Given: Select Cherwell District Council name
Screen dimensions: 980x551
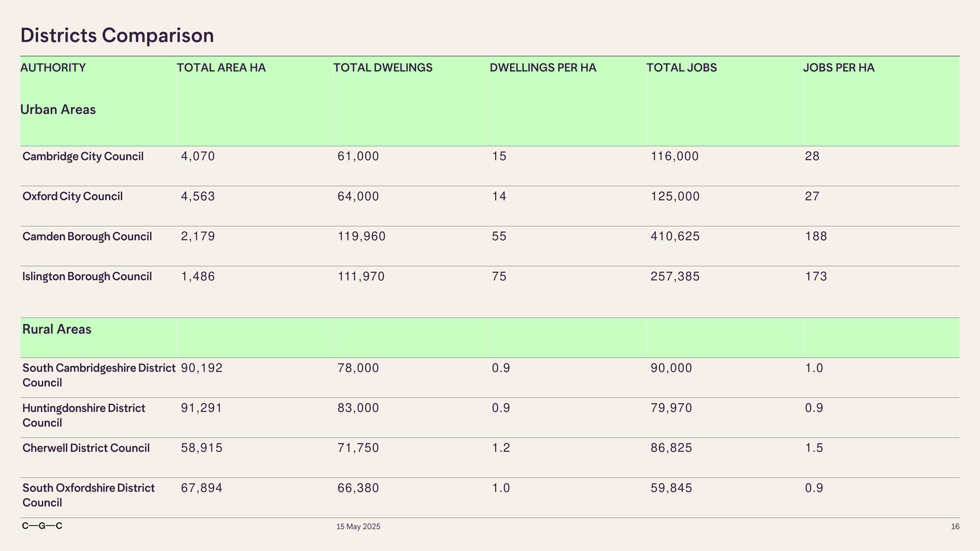Looking at the screenshot, I should [86, 448].
